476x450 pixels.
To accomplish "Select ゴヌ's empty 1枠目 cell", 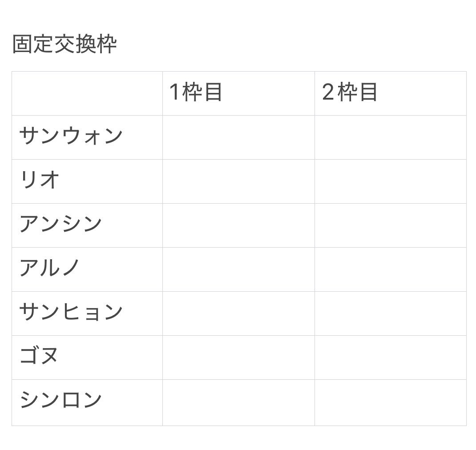I will 238,358.
